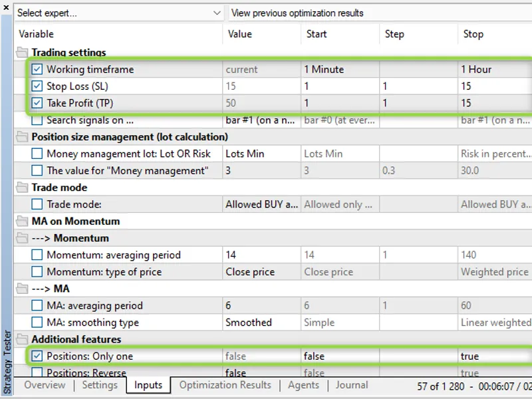Open the Select expert dropdown
Screen dimensions: 532x399
pyautogui.click(x=119, y=13)
